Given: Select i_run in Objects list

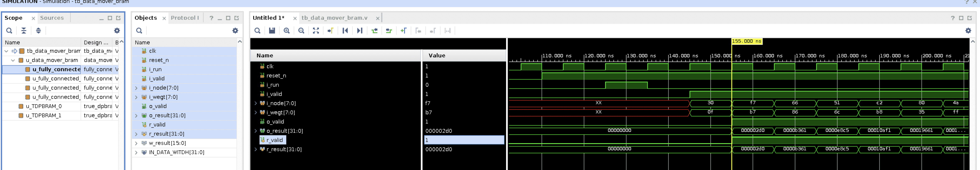Looking at the screenshot, I should [155, 69].
